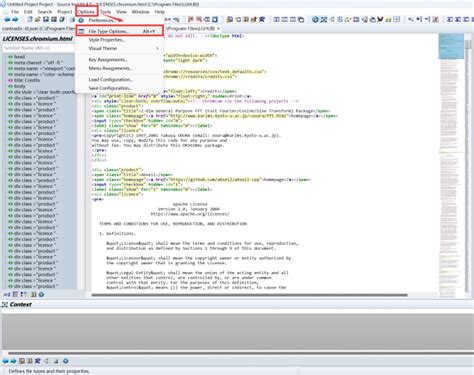This screenshot has height=375, width=474.
Task: Click the gear icon below the symbol list
Action: 41,294
